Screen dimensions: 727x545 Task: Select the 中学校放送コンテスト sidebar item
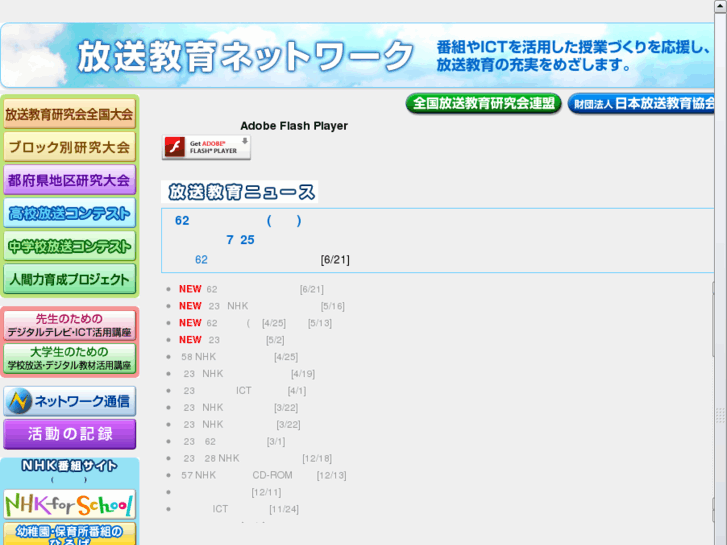(70, 246)
